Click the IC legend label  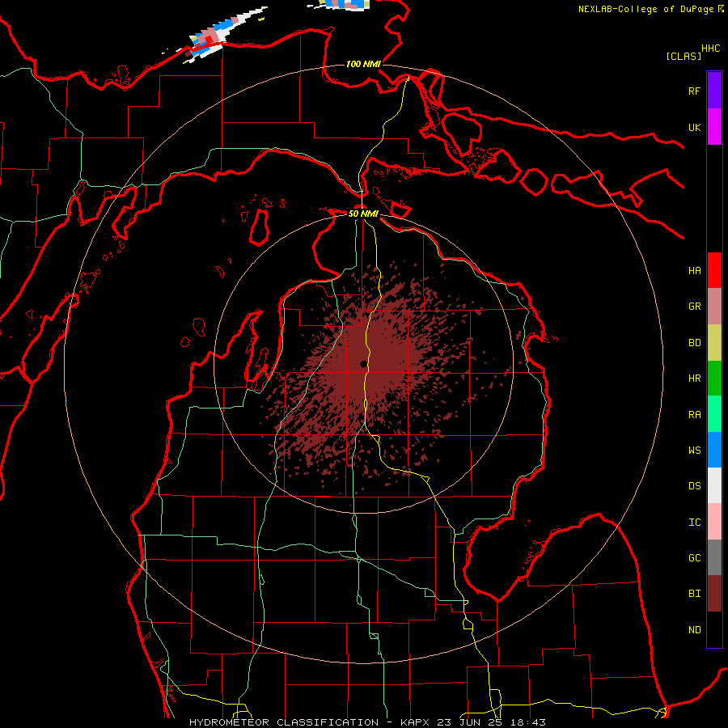coord(694,523)
